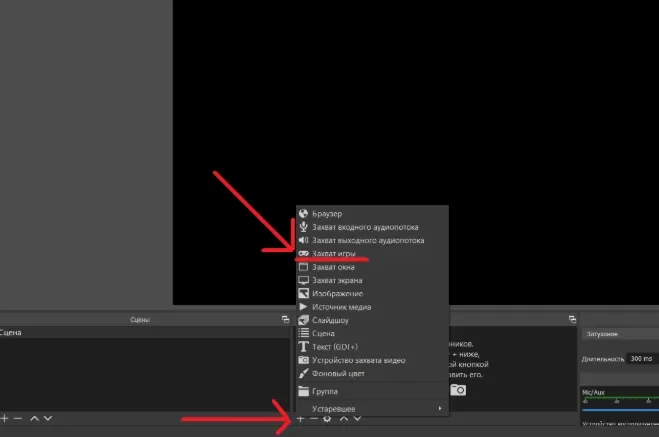The height and width of the screenshot is (437, 659).
Task: Select the Сцена row in scenes list
Action: point(145,332)
